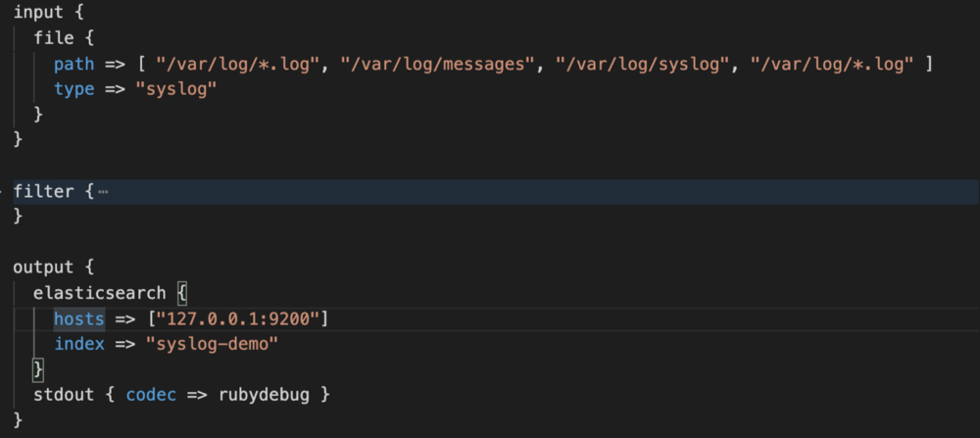Click the codec keyword
The image size is (980, 438).
point(151,395)
